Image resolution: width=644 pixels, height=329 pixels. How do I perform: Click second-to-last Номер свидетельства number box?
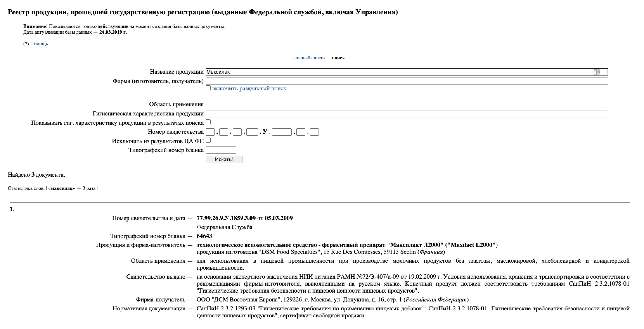[x=301, y=132]
